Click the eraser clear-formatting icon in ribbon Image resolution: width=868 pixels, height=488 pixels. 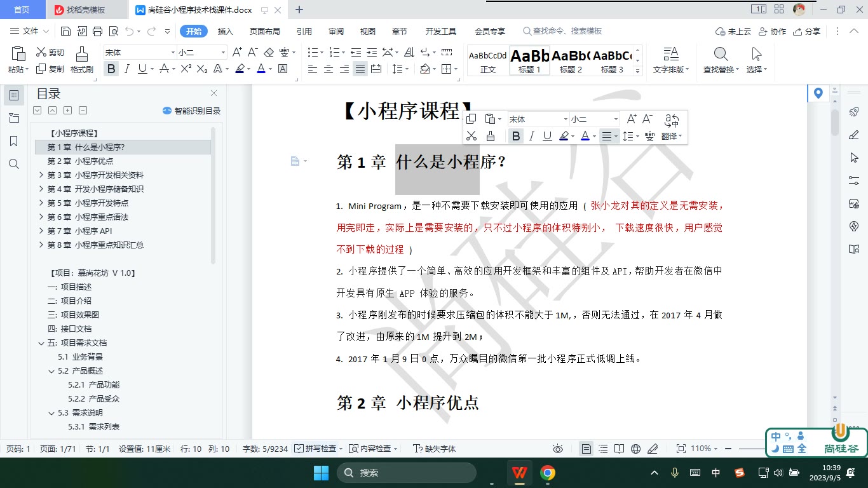269,53
